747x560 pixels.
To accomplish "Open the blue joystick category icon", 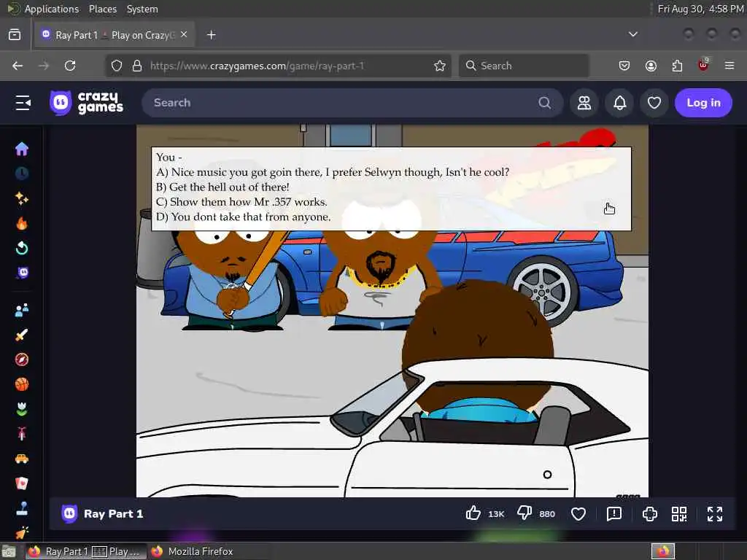I will tap(22, 508).
